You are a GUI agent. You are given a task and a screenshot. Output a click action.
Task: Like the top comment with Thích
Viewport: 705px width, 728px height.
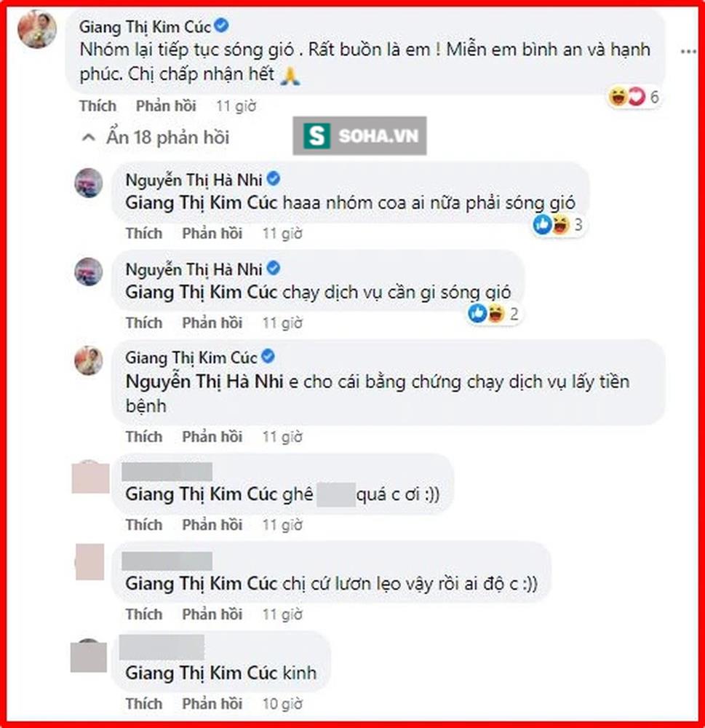(x=97, y=106)
